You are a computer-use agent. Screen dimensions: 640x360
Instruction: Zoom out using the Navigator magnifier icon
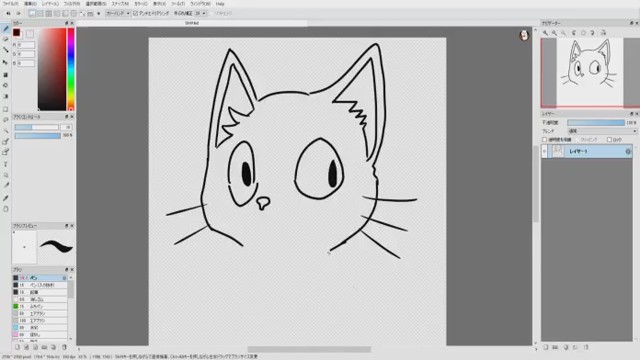[x=554, y=33]
